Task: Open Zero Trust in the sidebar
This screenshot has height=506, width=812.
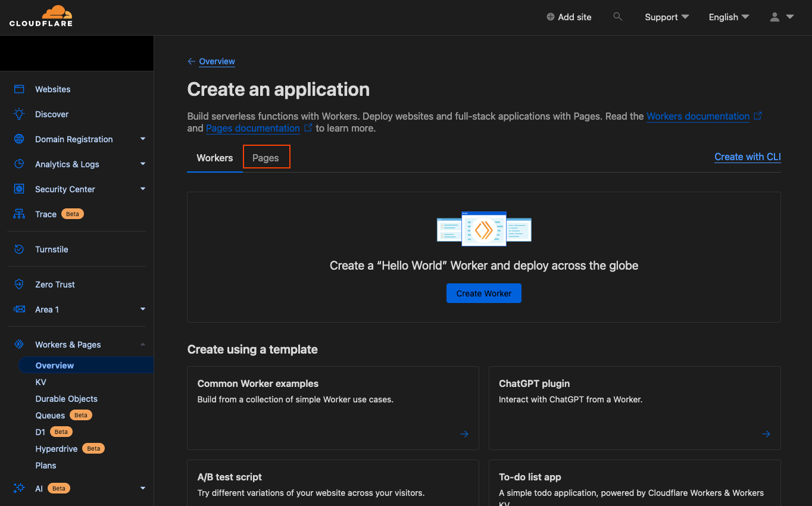Action: 55,285
